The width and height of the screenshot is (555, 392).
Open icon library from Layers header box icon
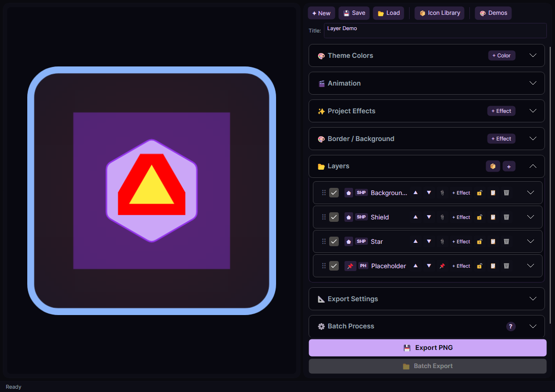pyautogui.click(x=493, y=166)
